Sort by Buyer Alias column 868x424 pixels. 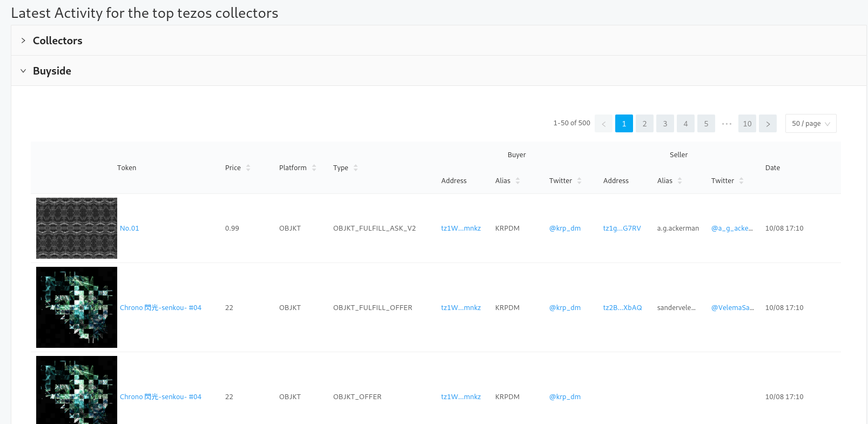pos(507,181)
